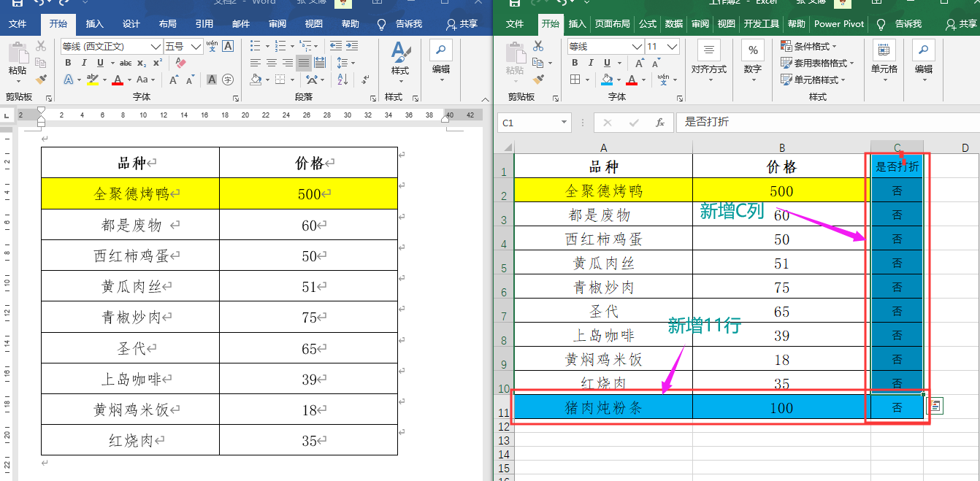Align text right in Word
980x481 pixels.
pyautogui.click(x=288, y=63)
